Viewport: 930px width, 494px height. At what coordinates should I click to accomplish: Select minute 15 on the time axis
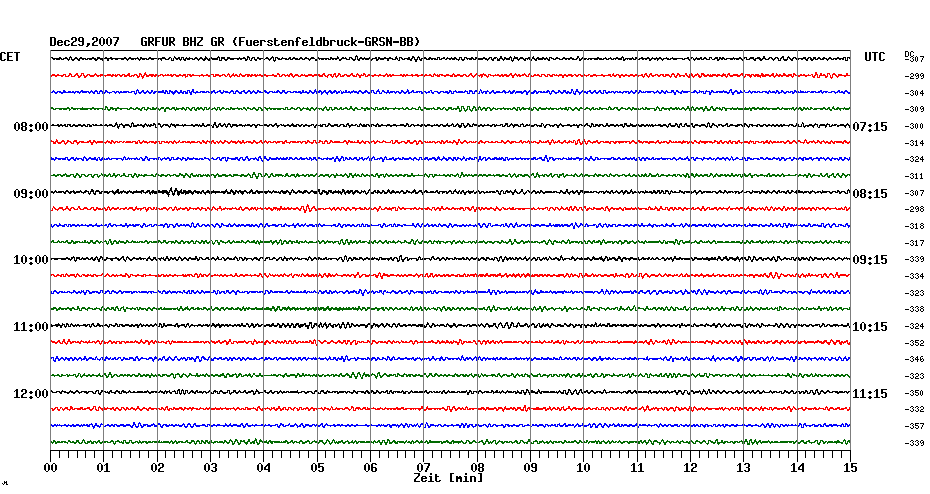(850, 468)
